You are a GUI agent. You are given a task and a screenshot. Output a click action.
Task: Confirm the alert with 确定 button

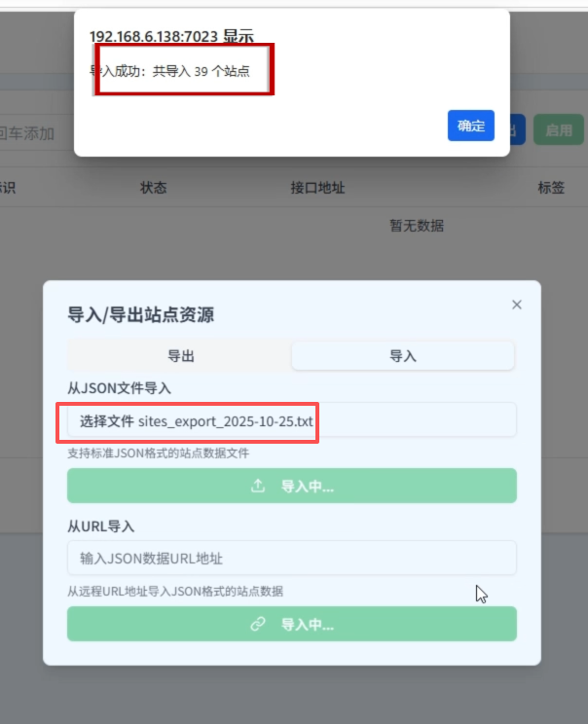coord(470,126)
